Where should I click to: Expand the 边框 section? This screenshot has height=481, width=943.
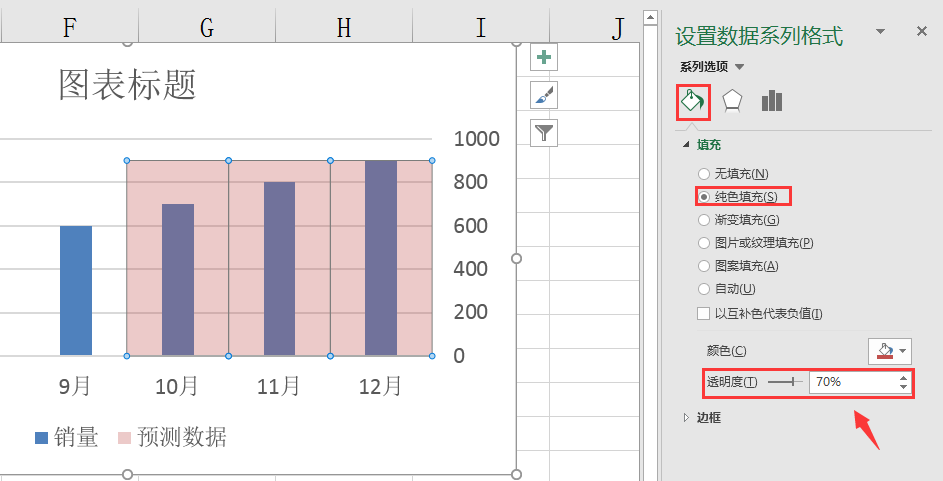(x=686, y=417)
